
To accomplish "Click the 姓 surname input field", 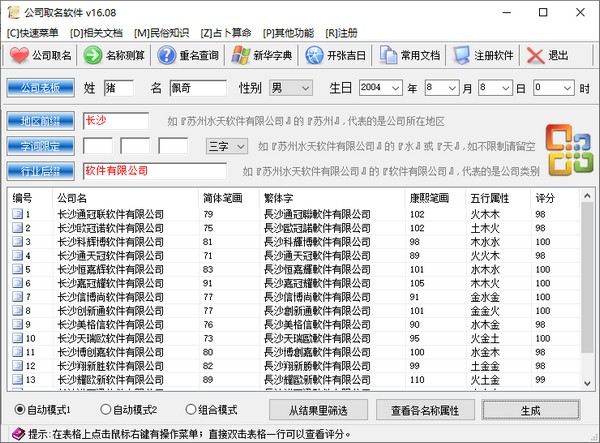I will pyautogui.click(x=119, y=88).
